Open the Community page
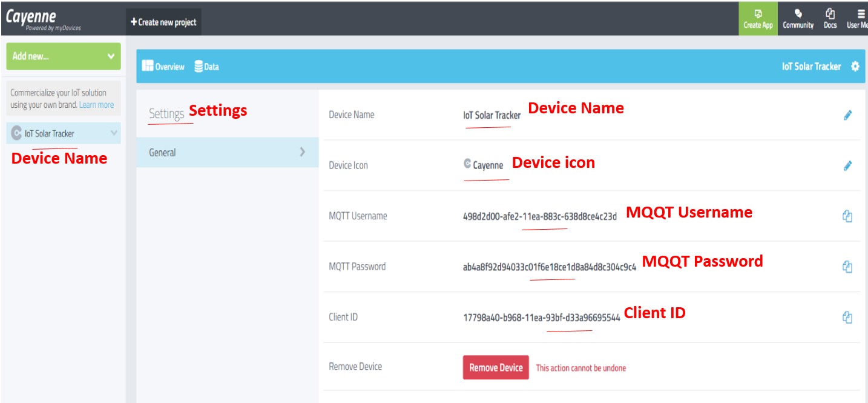Screen dimensions: 868x403 coord(798,19)
